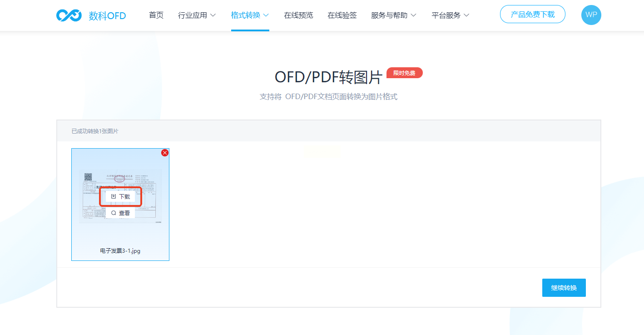Open 在线预览 online preview

298,15
